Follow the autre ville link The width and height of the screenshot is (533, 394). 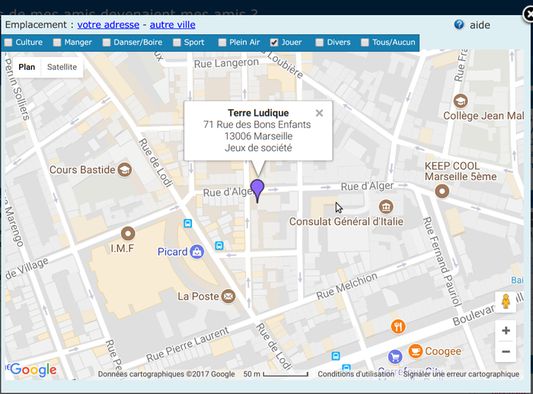pyautogui.click(x=172, y=25)
